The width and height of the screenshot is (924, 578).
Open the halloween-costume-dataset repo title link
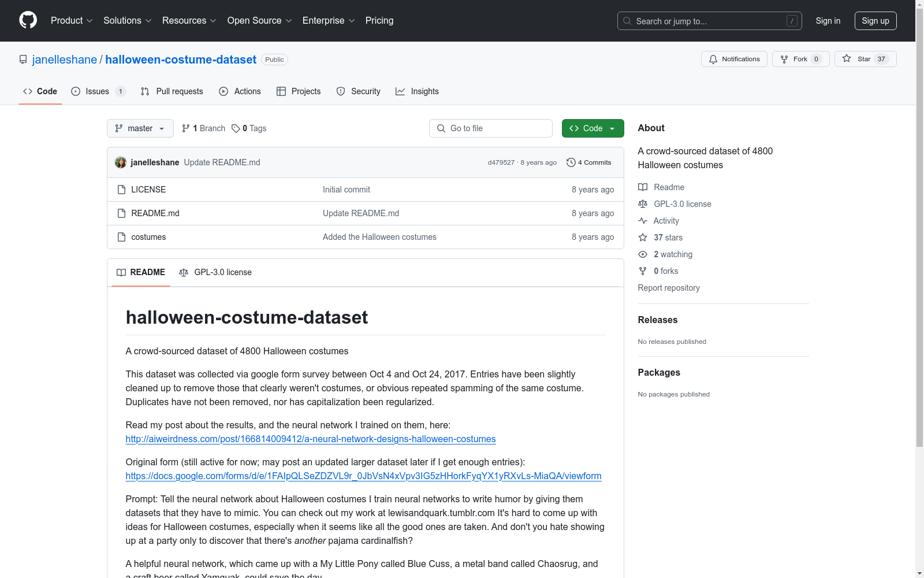(x=181, y=60)
